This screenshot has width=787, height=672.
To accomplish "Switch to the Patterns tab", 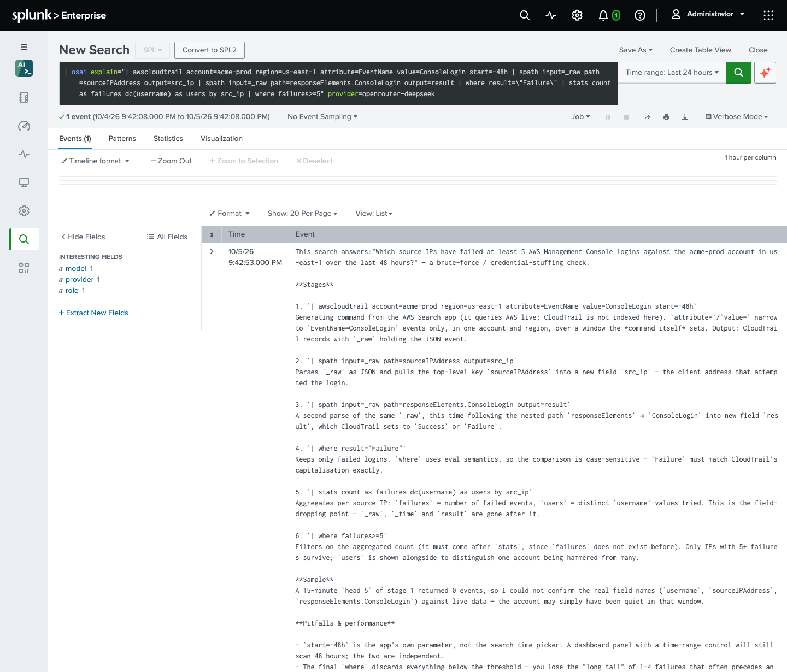I will click(x=122, y=138).
